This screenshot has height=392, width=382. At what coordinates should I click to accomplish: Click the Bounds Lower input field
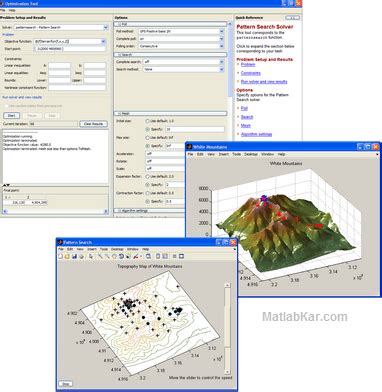[x=59, y=80]
